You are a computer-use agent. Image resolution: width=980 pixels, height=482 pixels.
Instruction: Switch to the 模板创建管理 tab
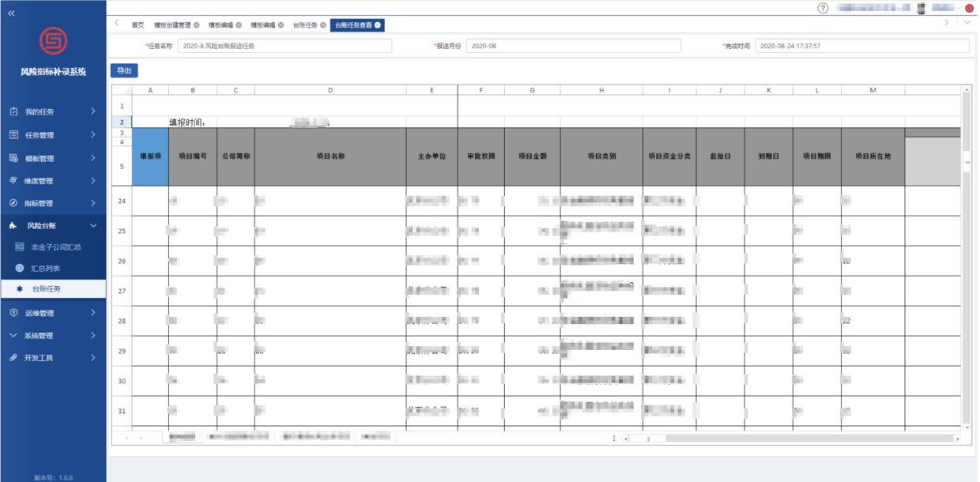click(x=171, y=25)
